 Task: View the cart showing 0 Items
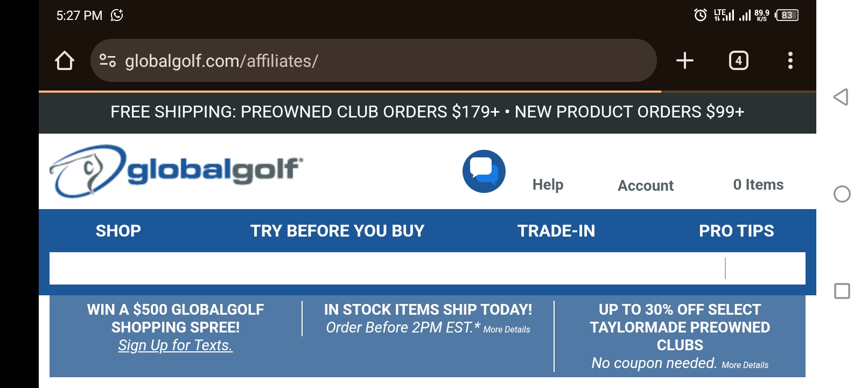click(758, 185)
